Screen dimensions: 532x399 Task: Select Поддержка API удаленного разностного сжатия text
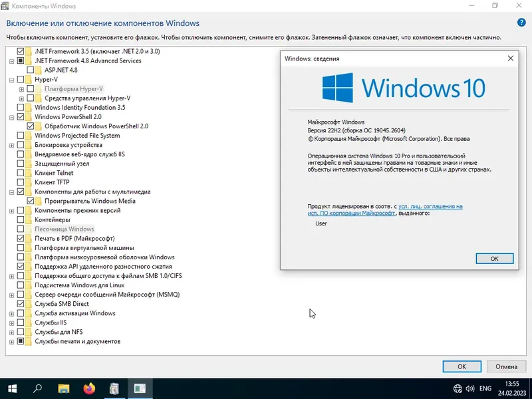(x=103, y=267)
